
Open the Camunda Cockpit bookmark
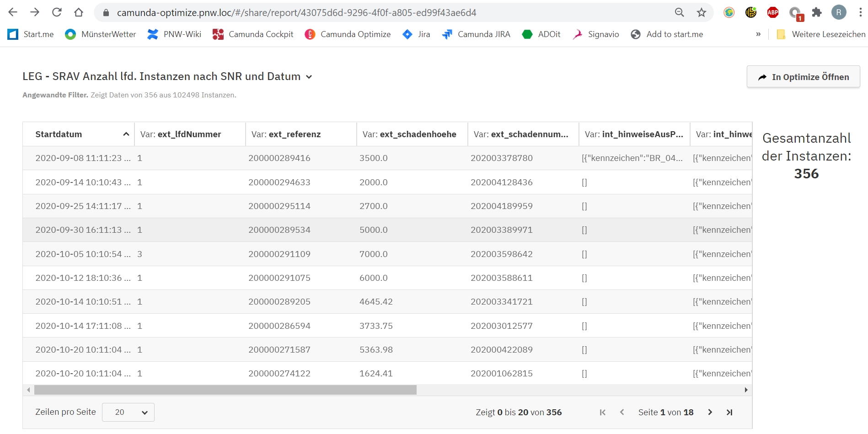[x=253, y=34]
